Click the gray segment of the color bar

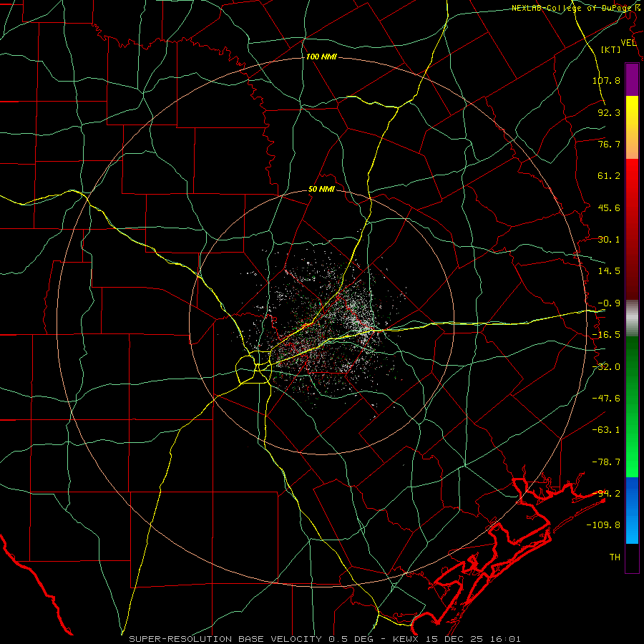tap(632, 318)
